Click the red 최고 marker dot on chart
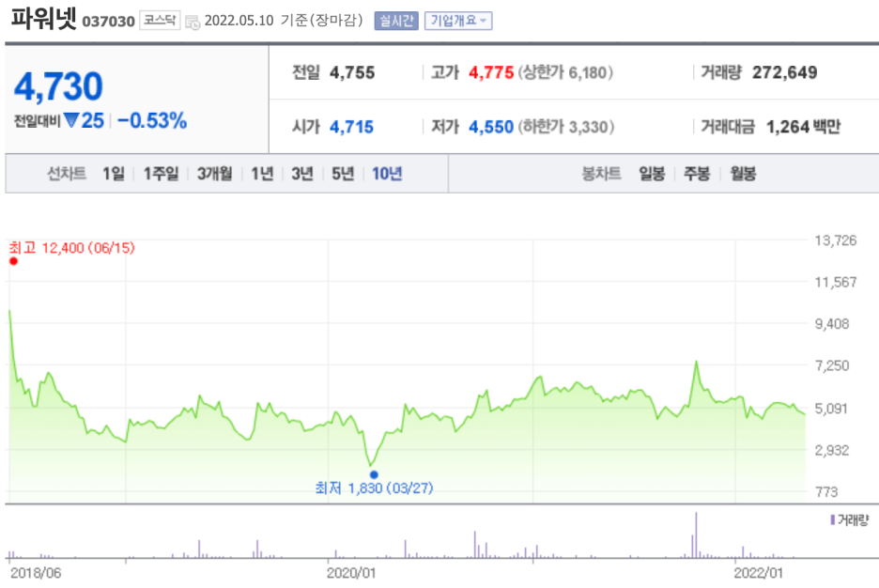The image size is (879, 588). [13, 261]
